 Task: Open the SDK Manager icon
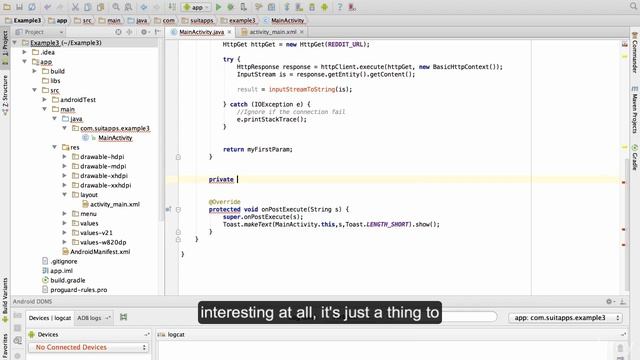[312, 7]
